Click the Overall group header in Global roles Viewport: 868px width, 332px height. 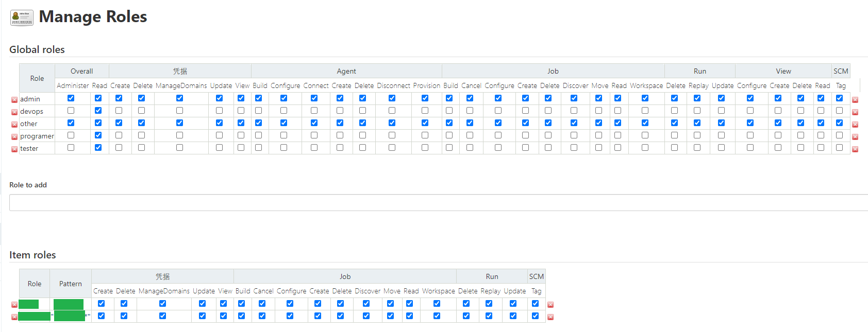[82, 71]
